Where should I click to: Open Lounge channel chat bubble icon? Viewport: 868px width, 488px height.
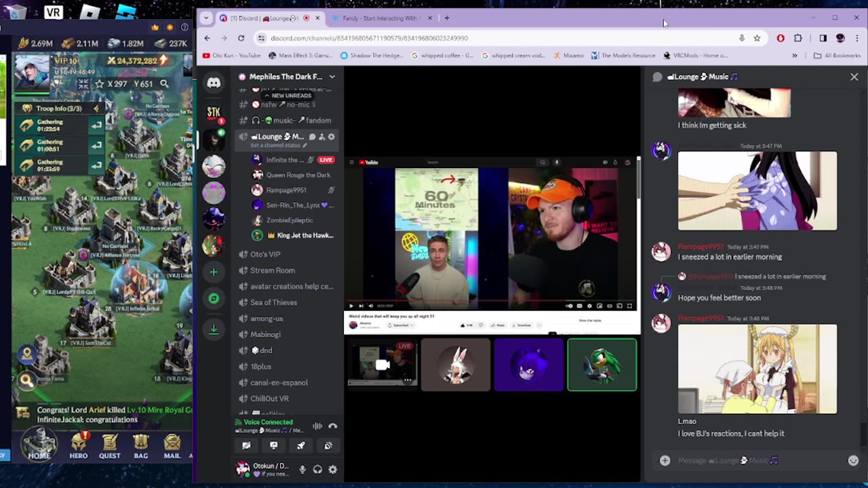pyautogui.click(x=312, y=137)
